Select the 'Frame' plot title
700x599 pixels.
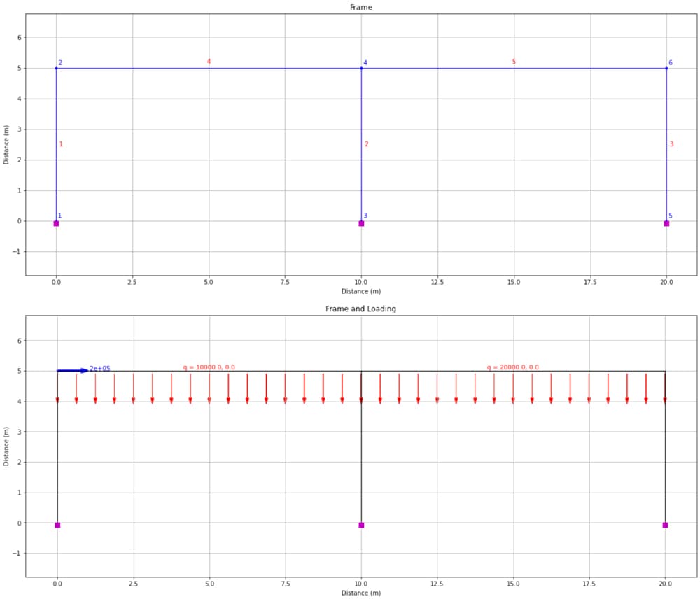(x=363, y=7)
